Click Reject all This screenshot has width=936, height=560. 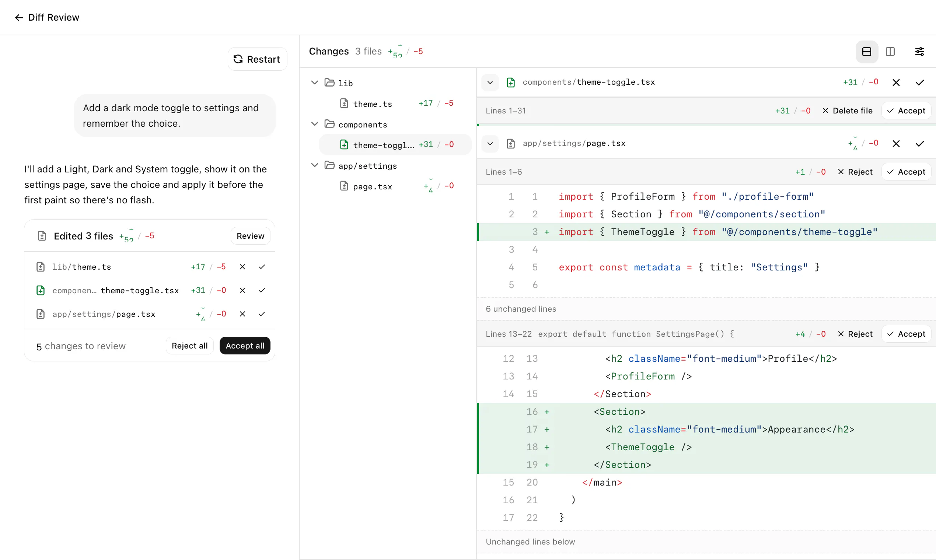pyautogui.click(x=189, y=346)
